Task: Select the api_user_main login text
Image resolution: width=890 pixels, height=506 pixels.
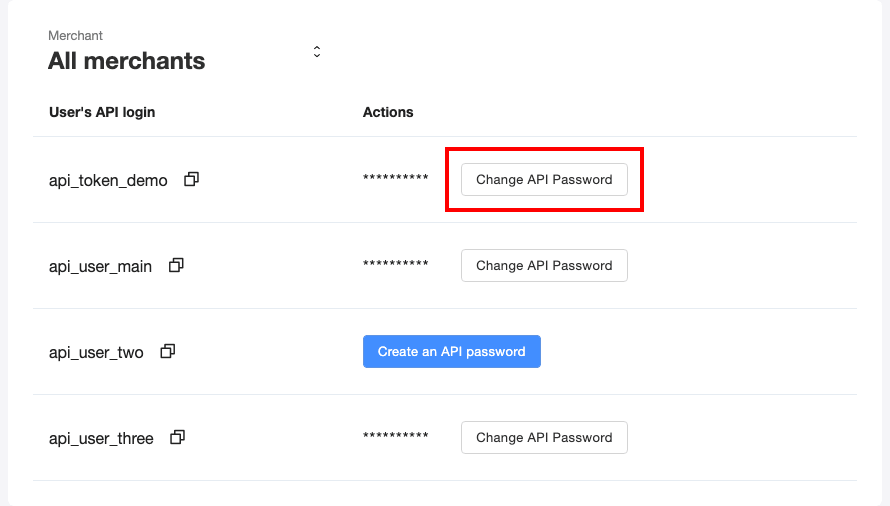Action: [100, 267]
